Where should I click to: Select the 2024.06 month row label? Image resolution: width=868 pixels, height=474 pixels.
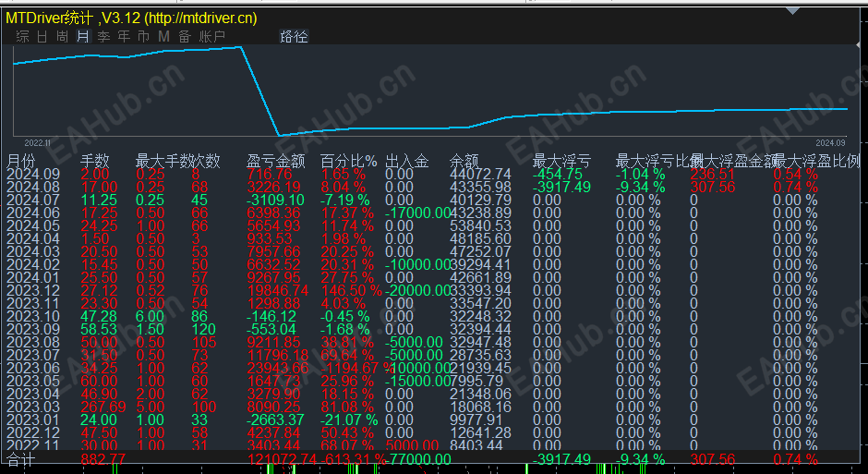pos(33,213)
